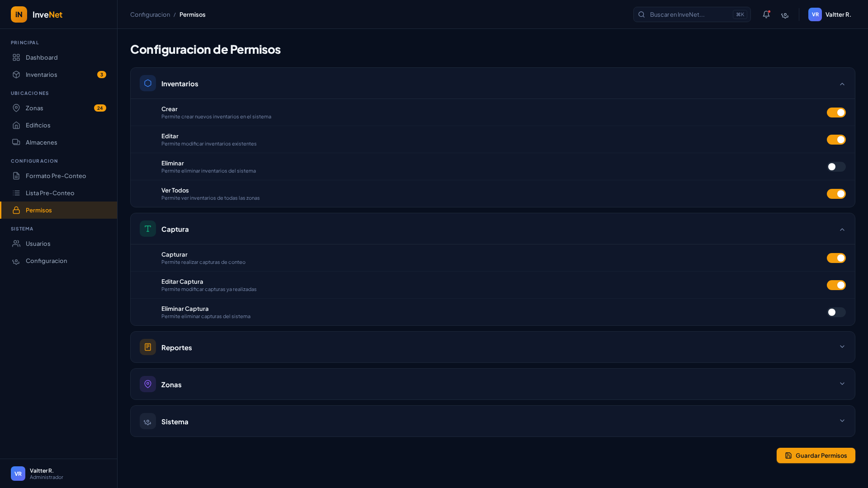Click the Captura section T icon

[148, 229]
